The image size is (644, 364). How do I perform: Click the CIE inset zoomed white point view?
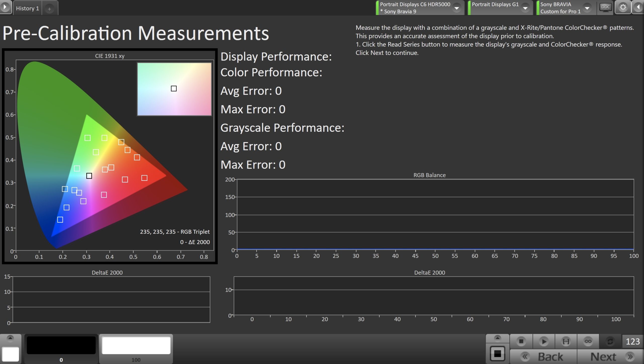tap(174, 89)
